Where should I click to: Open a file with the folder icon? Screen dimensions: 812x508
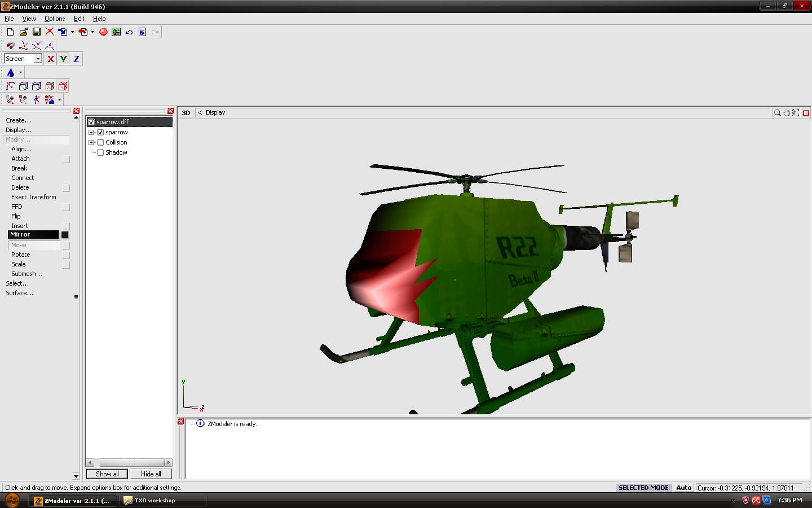(23, 32)
